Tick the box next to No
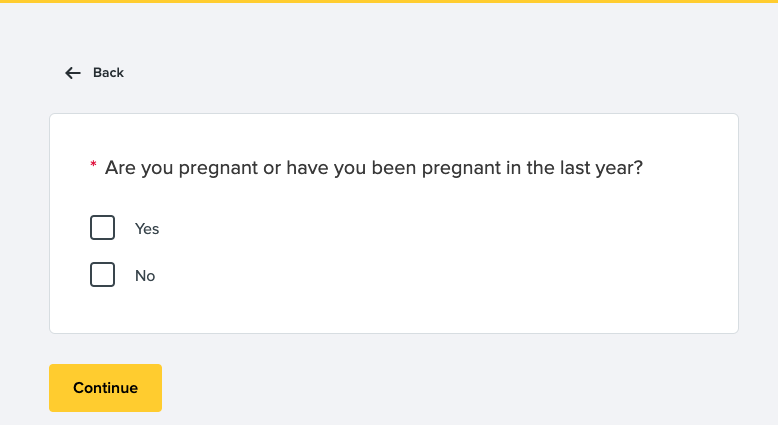 (x=103, y=275)
